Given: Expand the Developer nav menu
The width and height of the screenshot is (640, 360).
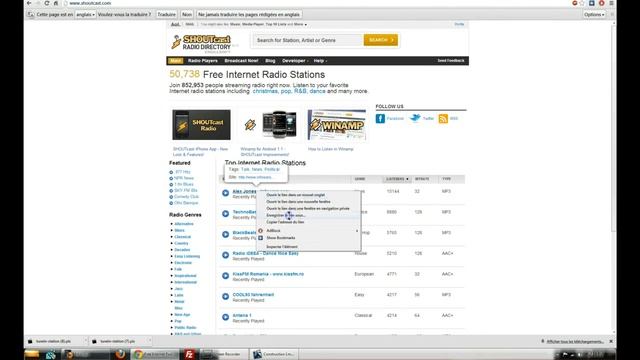Looking at the screenshot, I should (x=295, y=61).
